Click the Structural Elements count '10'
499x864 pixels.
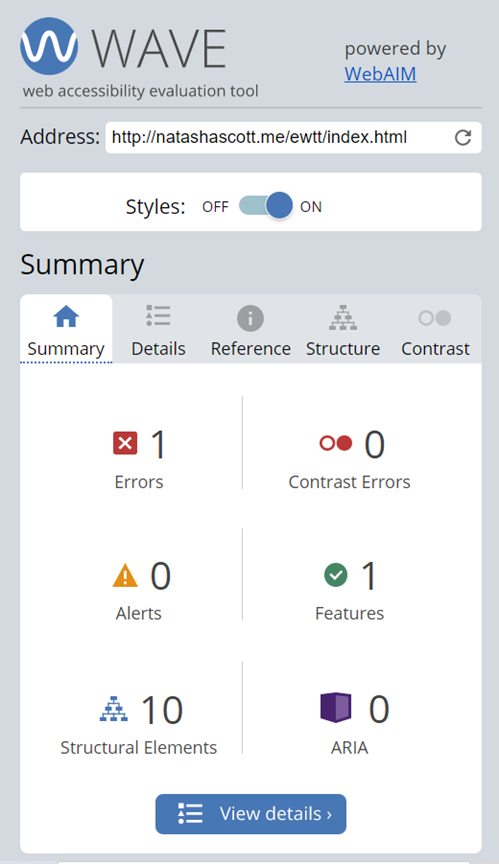(162, 710)
